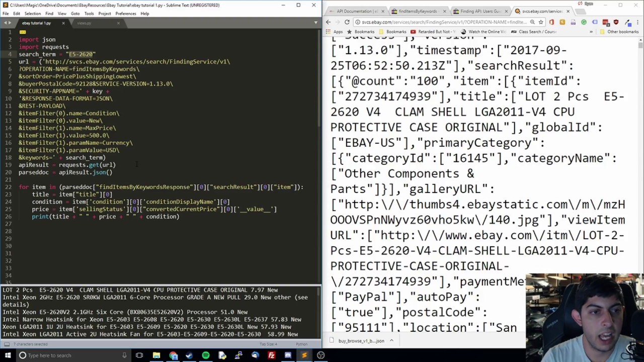Open downloaded buy_browse_v1_b...json file
644x362 pixels.
click(357, 341)
